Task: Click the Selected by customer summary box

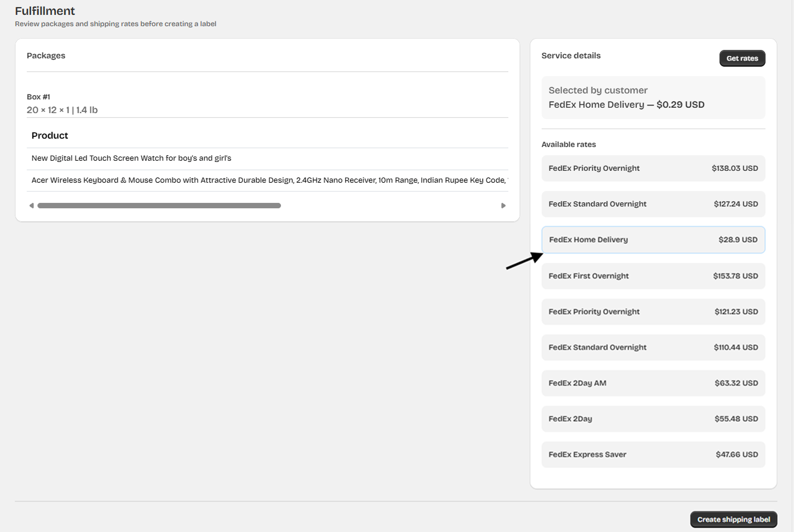Action: (x=653, y=98)
